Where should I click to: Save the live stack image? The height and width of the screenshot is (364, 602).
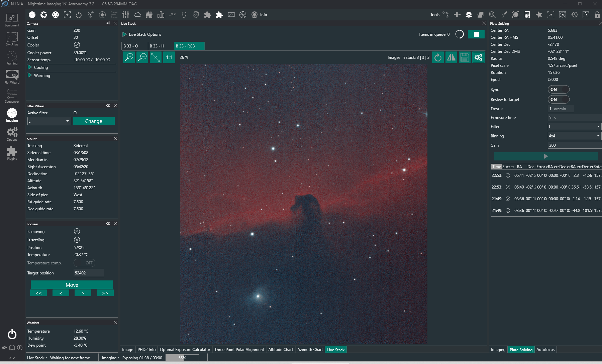465,57
